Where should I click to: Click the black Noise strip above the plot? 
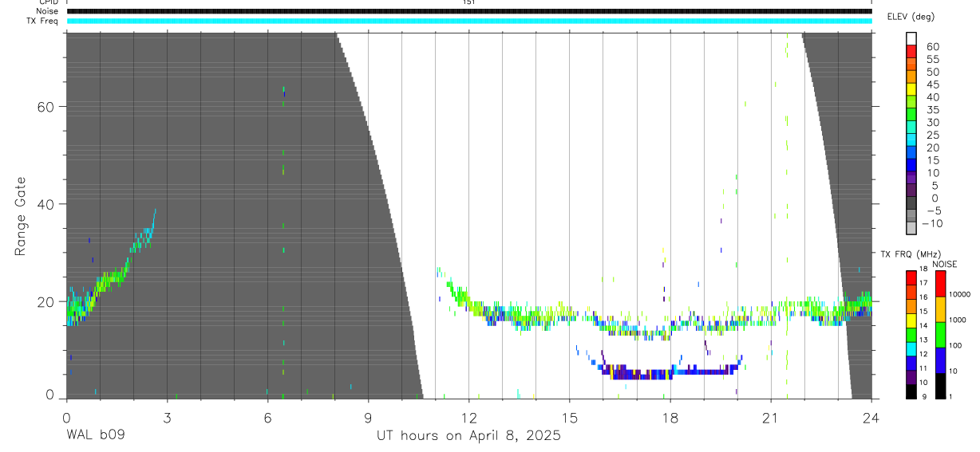pyautogui.click(x=469, y=11)
